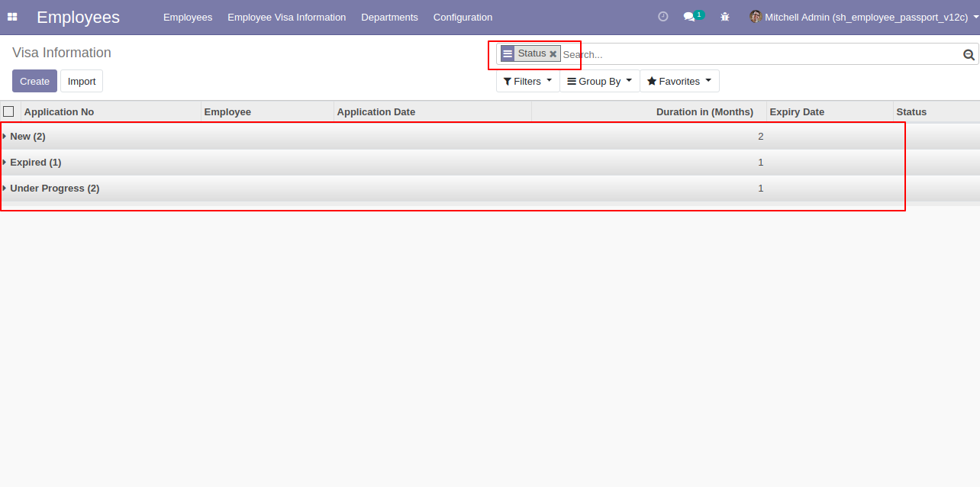Screen dimensions: 980x487
Task: Sort by Application No column
Action: (111, 111)
